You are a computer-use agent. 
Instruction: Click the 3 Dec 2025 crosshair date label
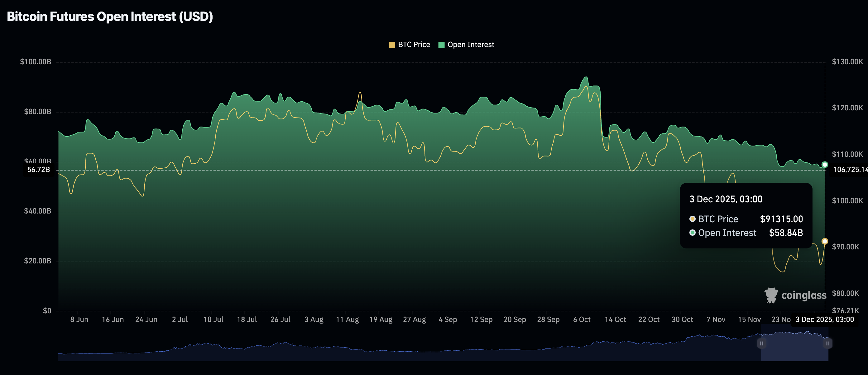coord(825,320)
